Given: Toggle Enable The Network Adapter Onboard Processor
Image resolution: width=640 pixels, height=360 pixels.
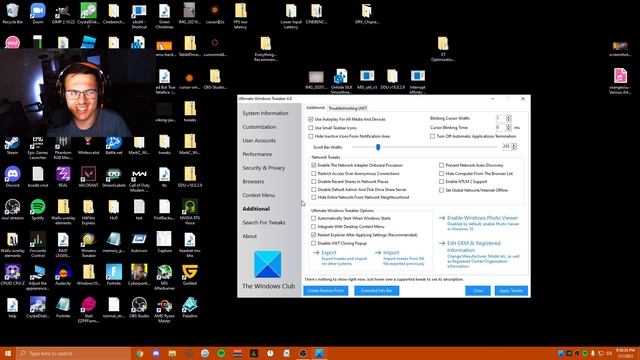Looking at the screenshot, I should click(x=314, y=165).
